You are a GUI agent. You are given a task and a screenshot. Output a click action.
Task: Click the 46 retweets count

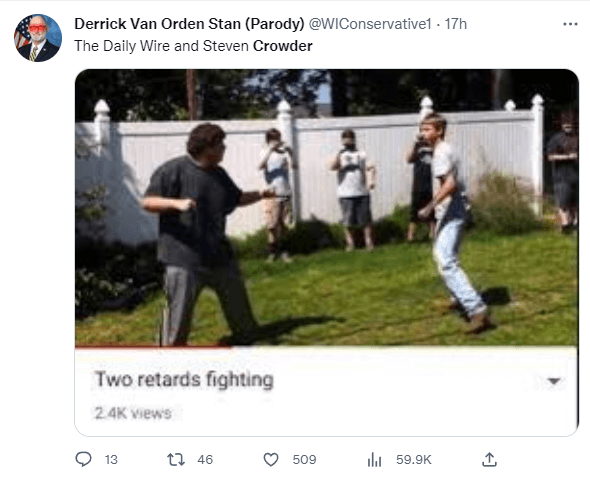205,460
